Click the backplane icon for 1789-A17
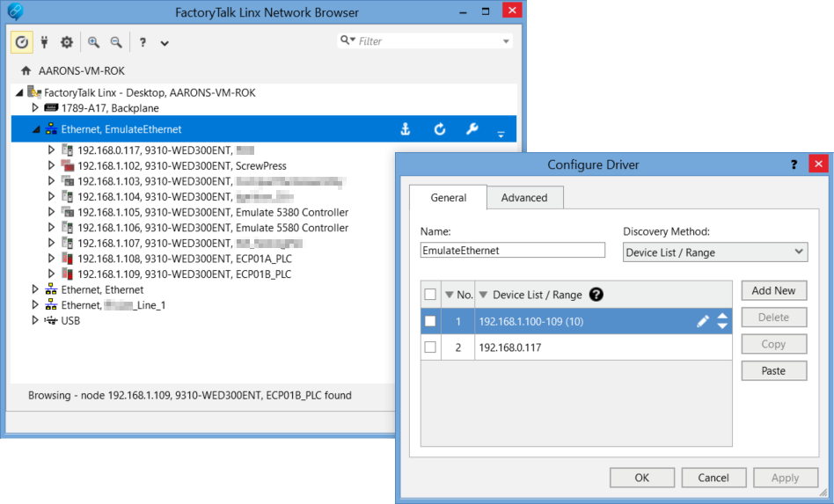Screen dimensions: 834x504 51,108
